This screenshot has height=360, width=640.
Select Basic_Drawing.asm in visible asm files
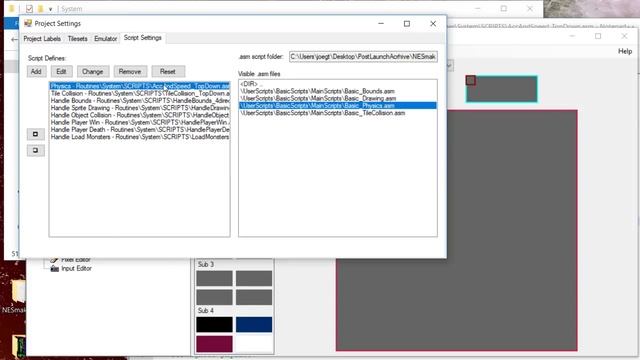click(338, 98)
